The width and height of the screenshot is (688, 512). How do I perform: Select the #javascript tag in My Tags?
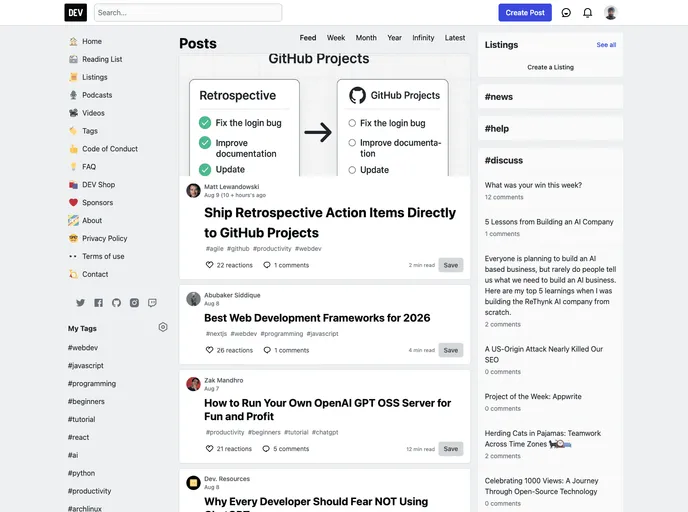pos(86,365)
